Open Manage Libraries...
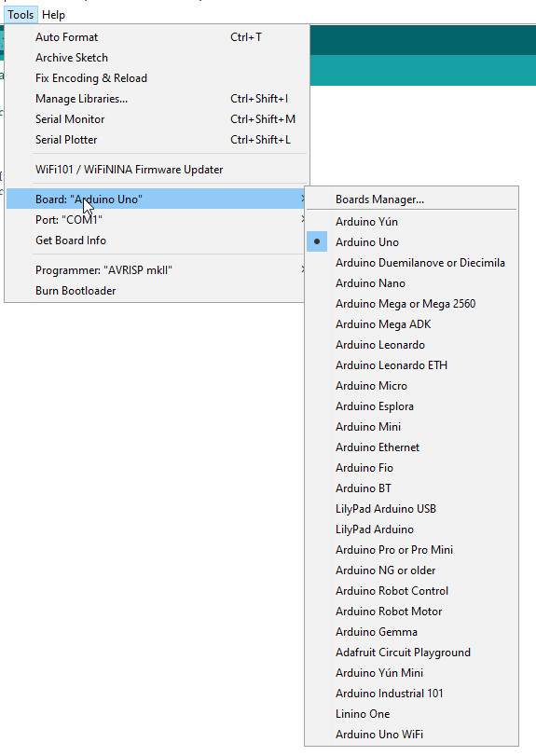536x756 pixels. pyautogui.click(x=157, y=99)
